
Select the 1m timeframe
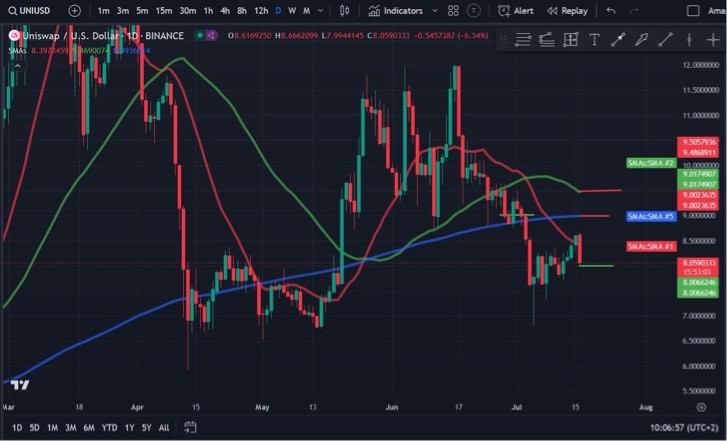point(103,11)
